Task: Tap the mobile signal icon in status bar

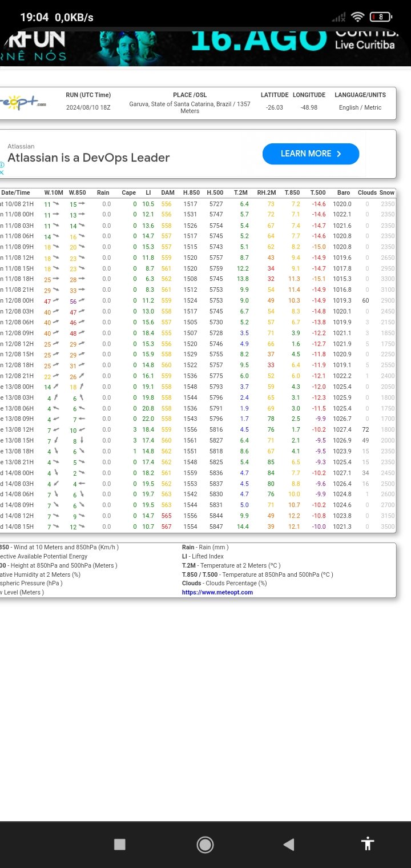Action: (339, 17)
